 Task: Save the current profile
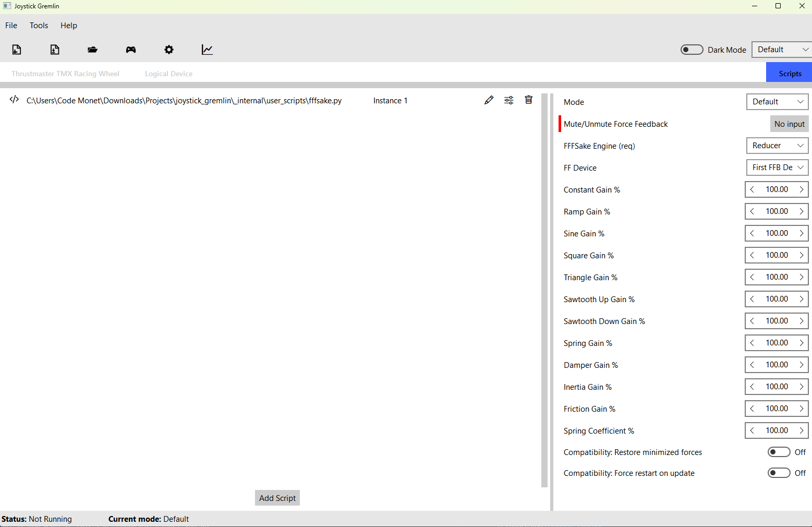coord(54,50)
